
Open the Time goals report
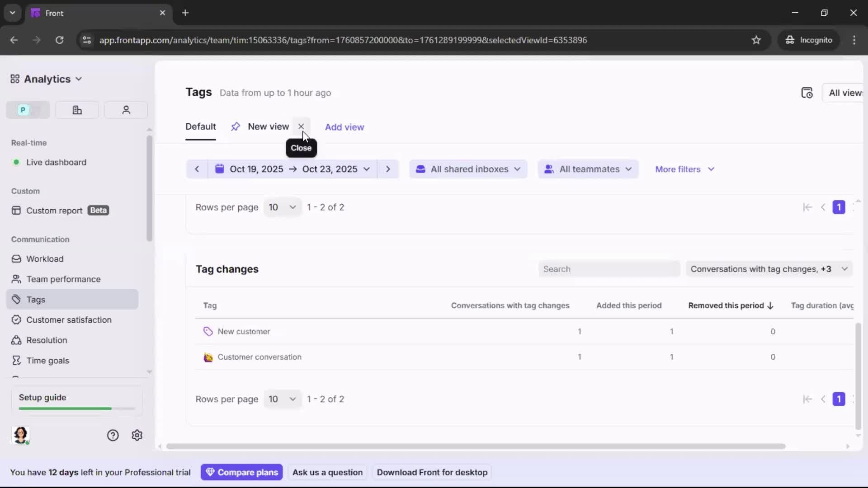coord(47,360)
